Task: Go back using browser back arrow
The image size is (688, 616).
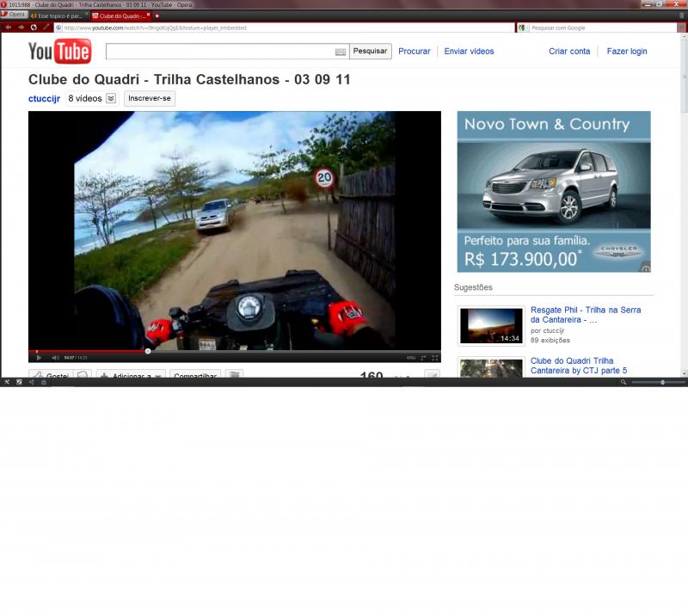Action: (9, 28)
